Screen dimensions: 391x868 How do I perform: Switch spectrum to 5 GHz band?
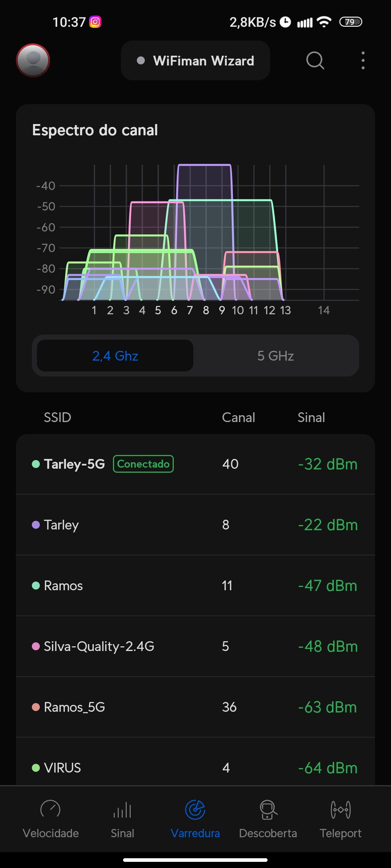276,356
